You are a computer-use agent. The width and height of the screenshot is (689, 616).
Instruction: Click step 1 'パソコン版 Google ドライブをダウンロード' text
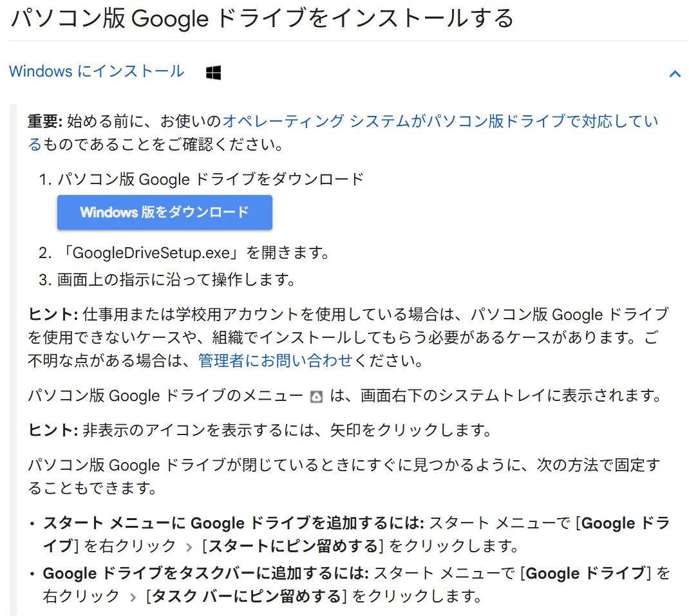coord(211,179)
